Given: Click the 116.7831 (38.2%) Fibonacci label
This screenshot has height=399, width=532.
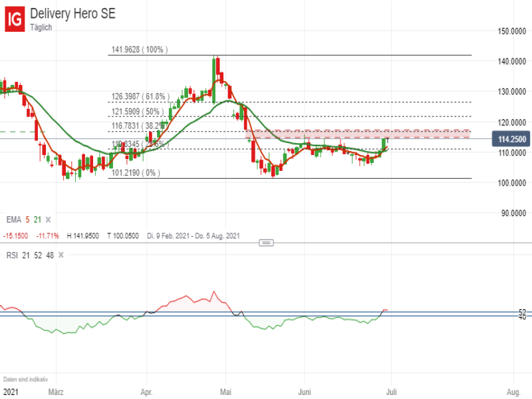Looking at the screenshot, I should click(x=140, y=126).
